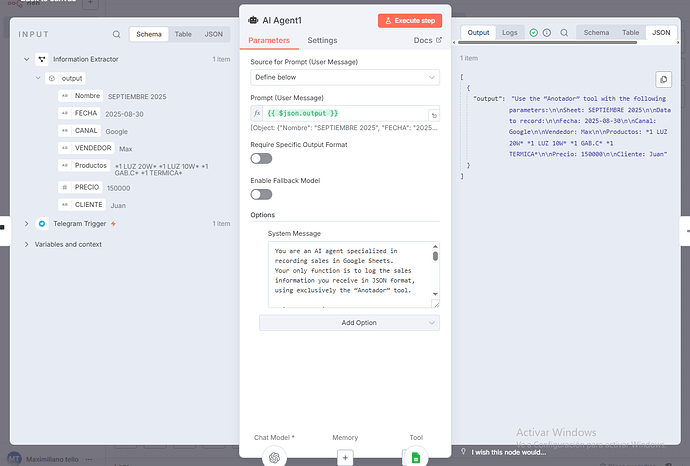Toggle Require Specific Output Format switch
This screenshot has height=466, width=690.
tap(261, 158)
